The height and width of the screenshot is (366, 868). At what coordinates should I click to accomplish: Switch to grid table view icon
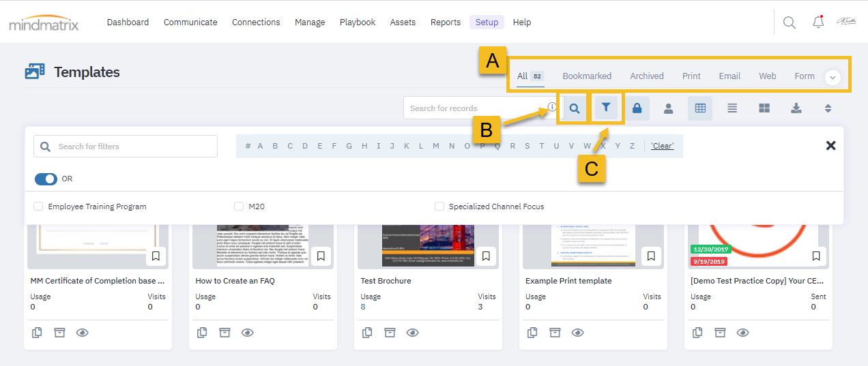pos(699,108)
